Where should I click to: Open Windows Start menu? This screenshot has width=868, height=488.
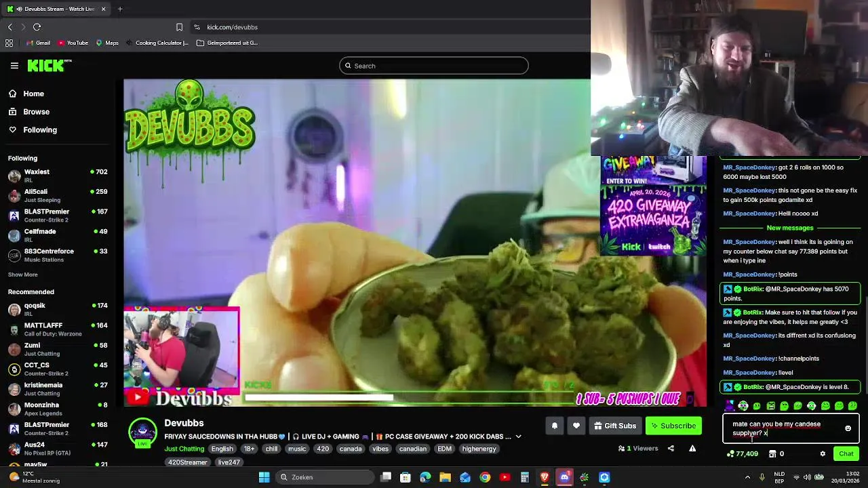tap(264, 477)
